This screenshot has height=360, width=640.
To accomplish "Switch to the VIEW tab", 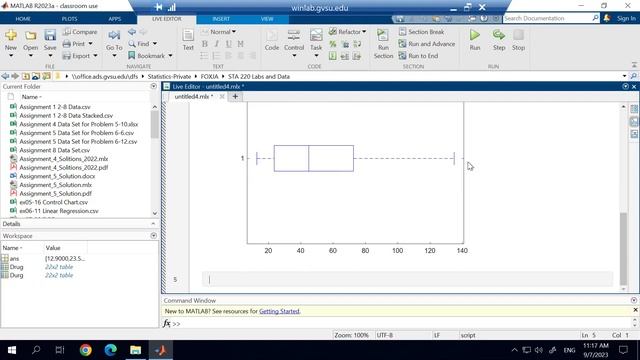I will coord(267,19).
